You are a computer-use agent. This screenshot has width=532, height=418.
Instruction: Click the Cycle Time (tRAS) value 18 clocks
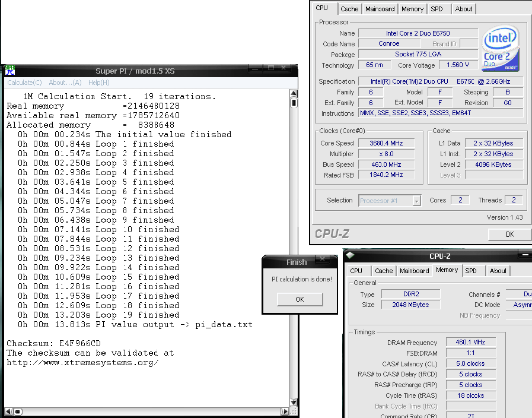click(470, 395)
